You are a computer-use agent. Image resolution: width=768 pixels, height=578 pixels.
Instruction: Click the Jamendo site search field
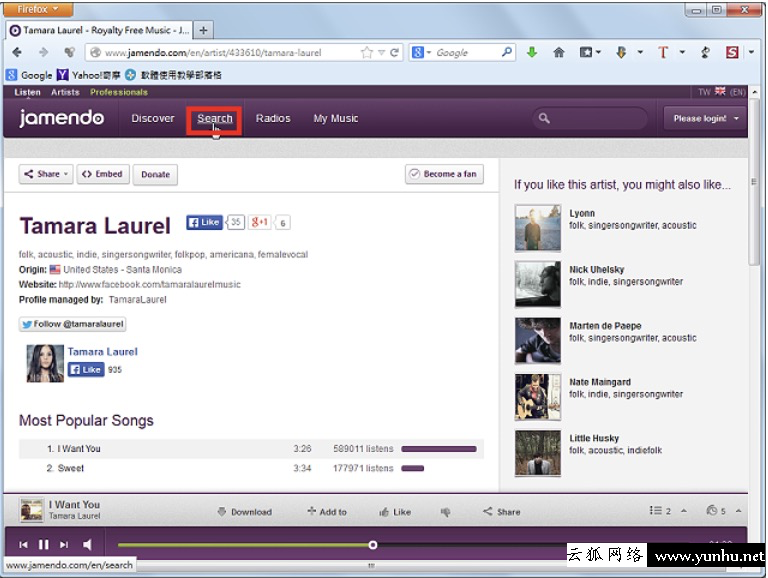590,118
